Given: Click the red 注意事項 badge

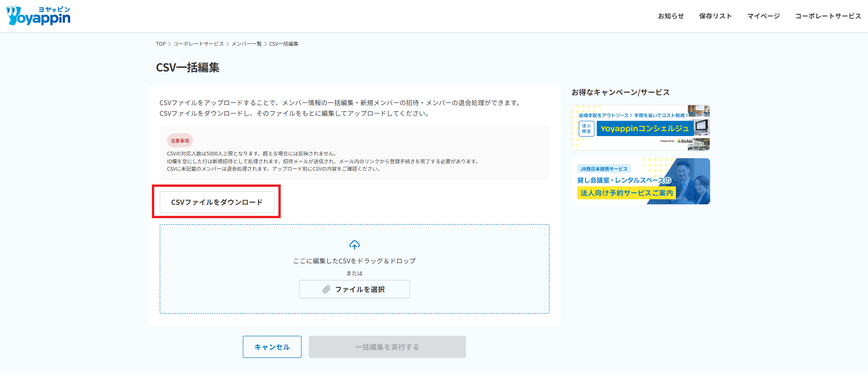Looking at the screenshot, I should point(180,141).
